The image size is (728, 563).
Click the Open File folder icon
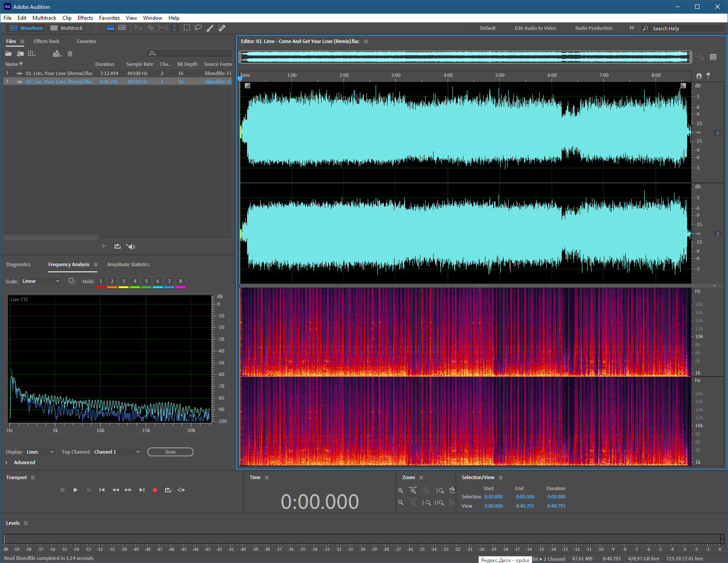pyautogui.click(x=8, y=54)
